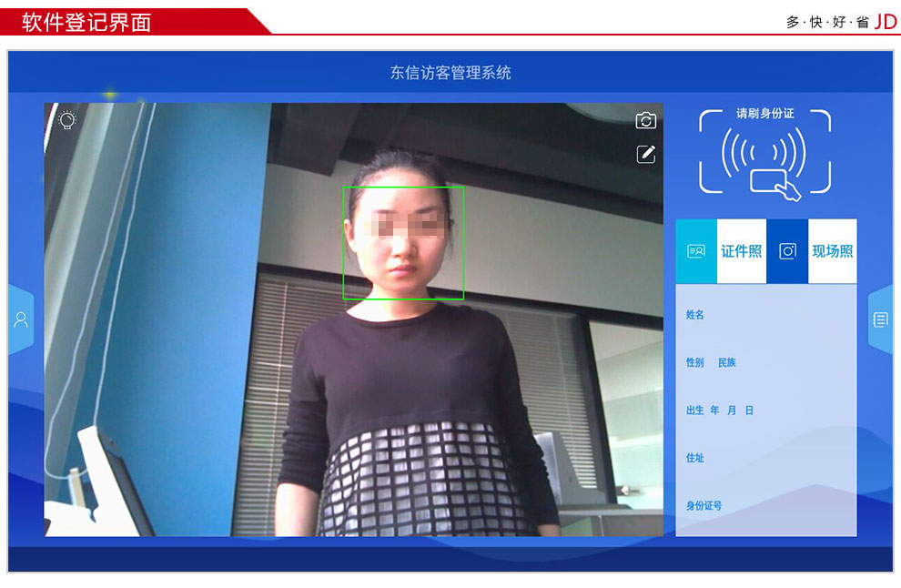Click the 软件登记界面 heading

coord(86,23)
